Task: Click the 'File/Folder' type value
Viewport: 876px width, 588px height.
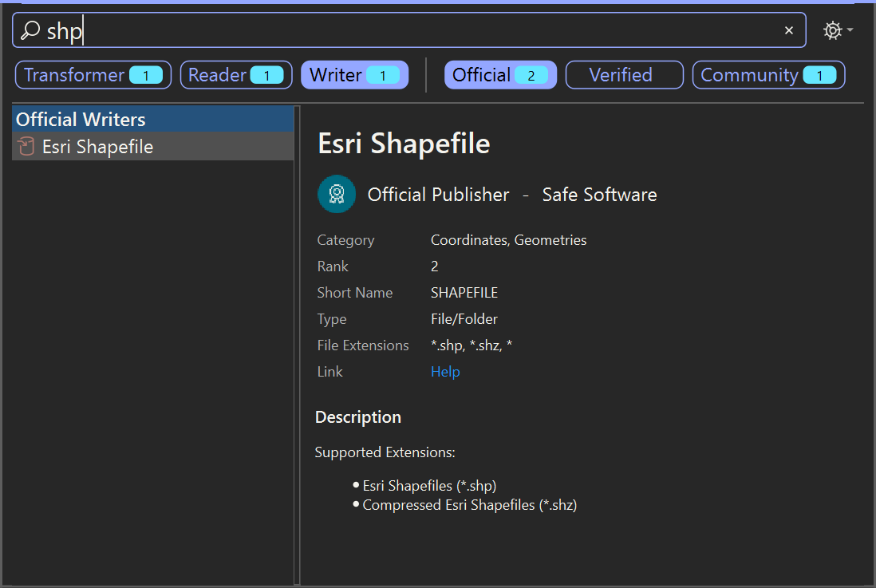Action: pyautogui.click(x=464, y=318)
